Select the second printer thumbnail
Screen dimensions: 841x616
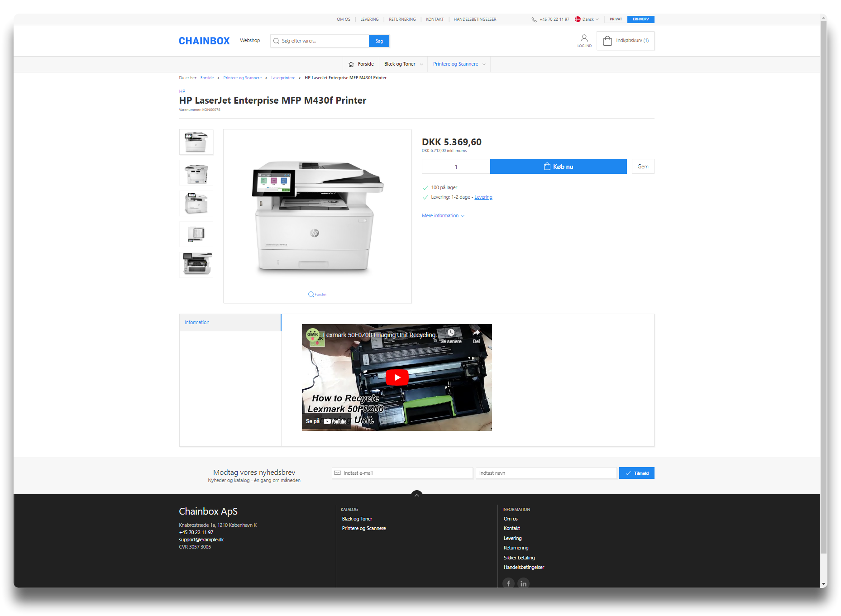tap(196, 173)
